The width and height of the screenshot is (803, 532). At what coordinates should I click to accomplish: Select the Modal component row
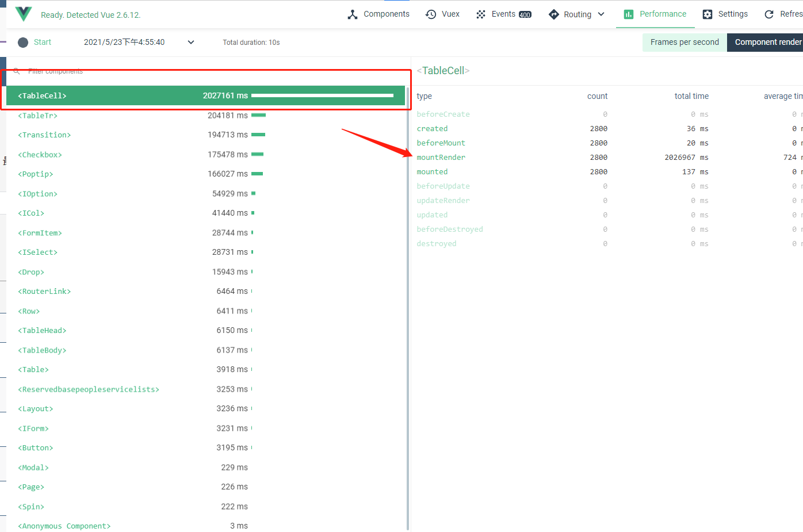205,468
